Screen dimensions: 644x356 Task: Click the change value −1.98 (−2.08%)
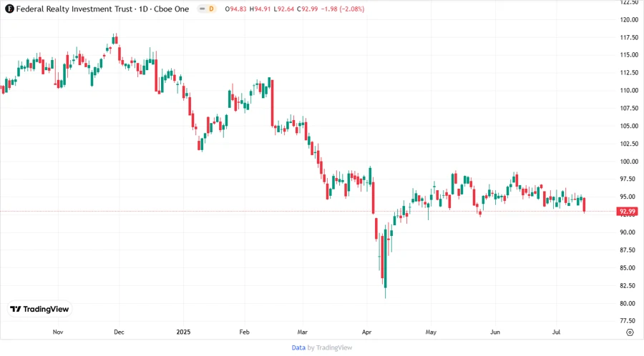[343, 9]
